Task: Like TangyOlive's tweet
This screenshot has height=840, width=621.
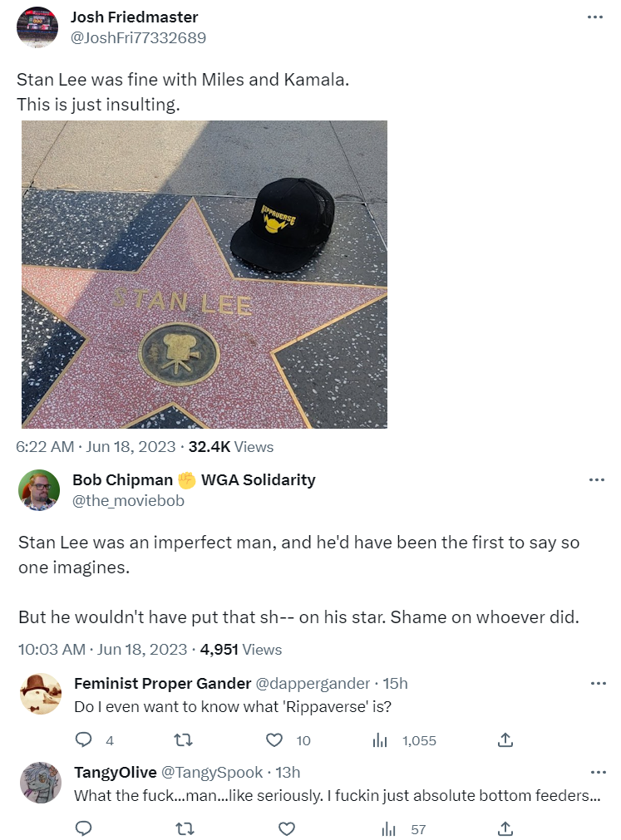Action: pos(286,828)
